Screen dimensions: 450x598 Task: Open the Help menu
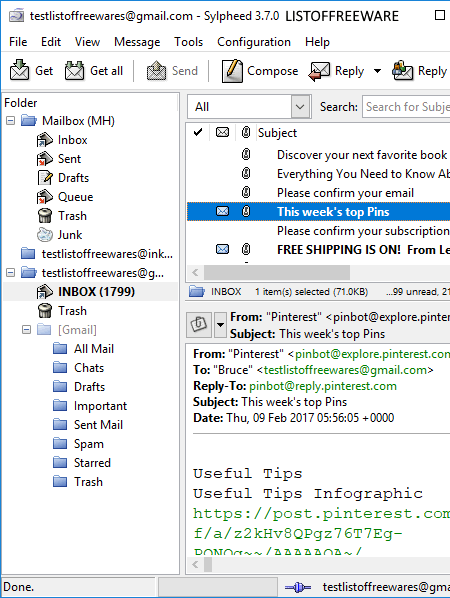[x=317, y=42]
